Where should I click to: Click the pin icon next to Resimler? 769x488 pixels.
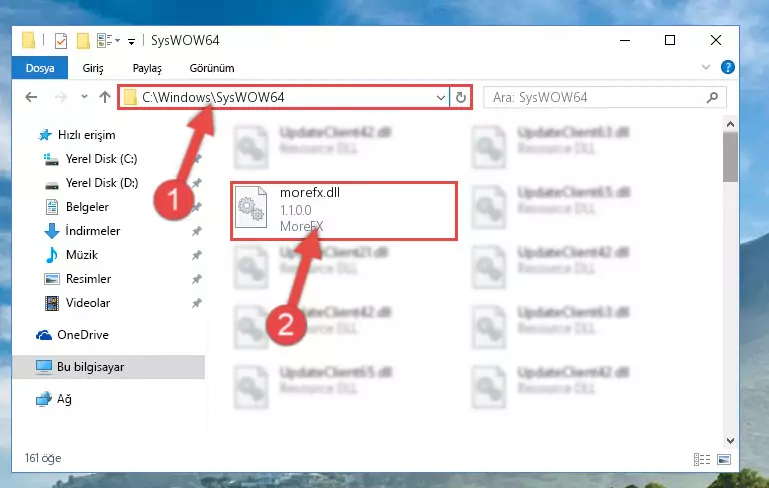[x=197, y=279]
